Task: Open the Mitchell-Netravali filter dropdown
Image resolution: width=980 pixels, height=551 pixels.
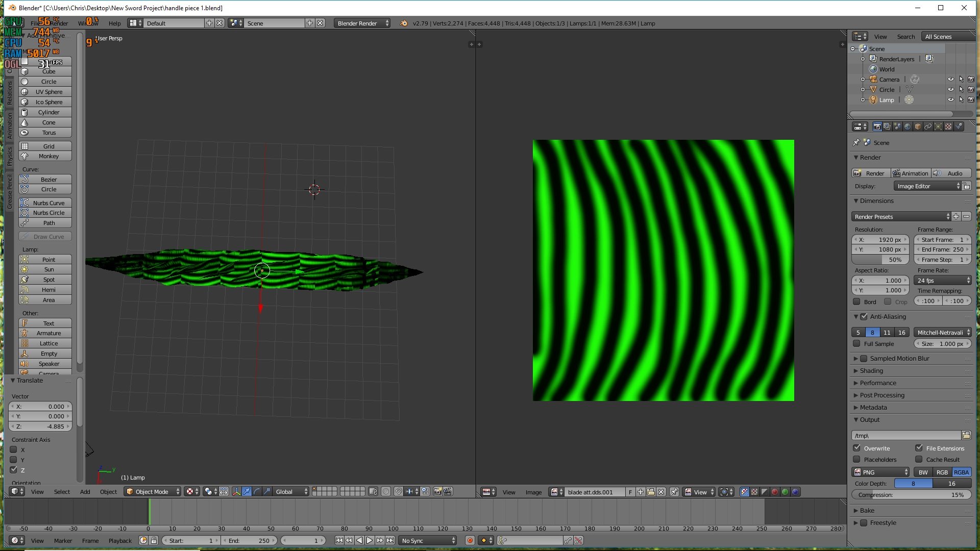Action: tap(943, 333)
